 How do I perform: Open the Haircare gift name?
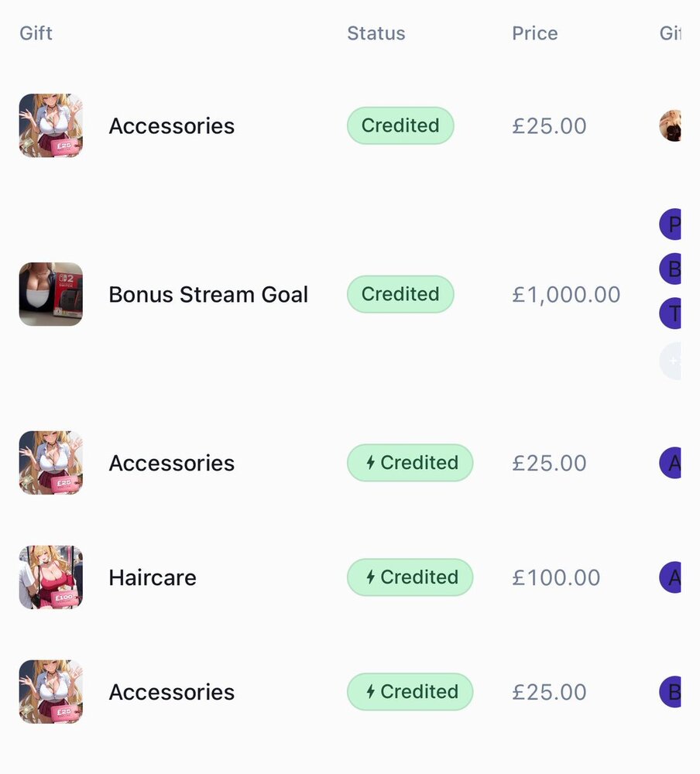click(153, 578)
